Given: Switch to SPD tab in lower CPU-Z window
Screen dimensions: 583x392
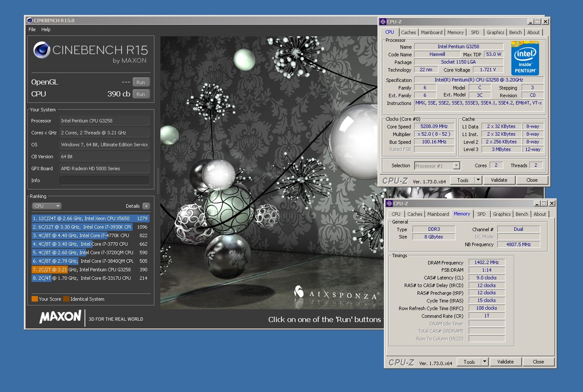Looking at the screenshot, I should click(481, 214).
